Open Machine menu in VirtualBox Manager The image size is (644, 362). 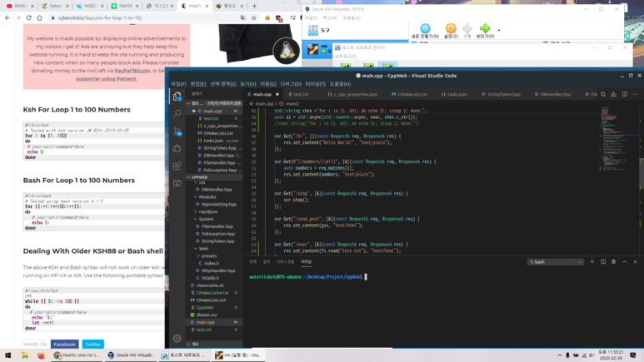point(330,18)
